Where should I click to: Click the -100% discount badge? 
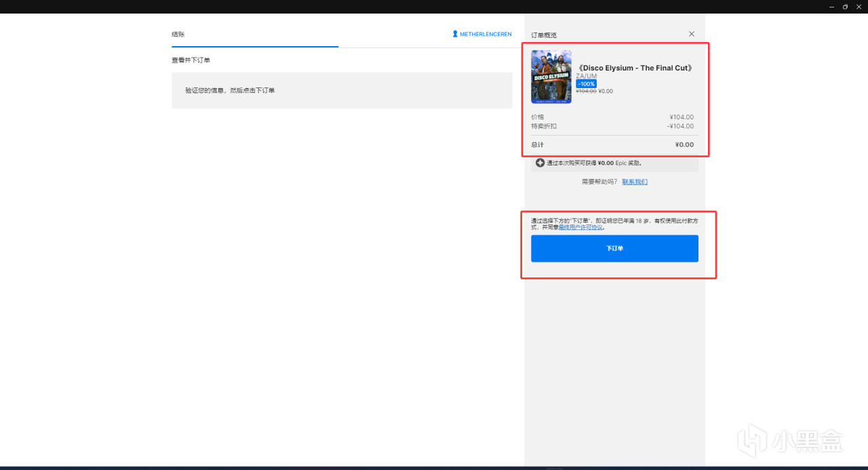pos(586,84)
